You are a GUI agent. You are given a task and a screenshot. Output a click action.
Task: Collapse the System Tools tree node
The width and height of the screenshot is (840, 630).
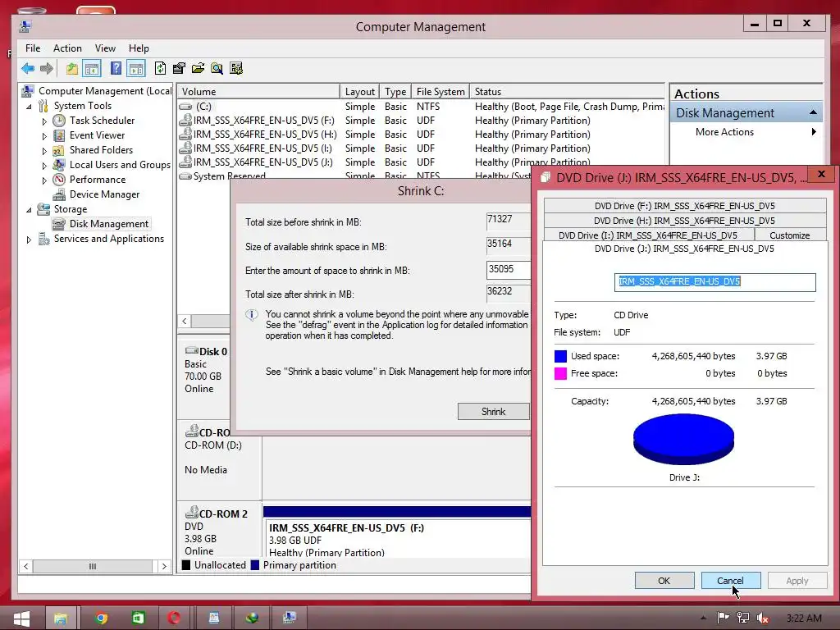29,107
